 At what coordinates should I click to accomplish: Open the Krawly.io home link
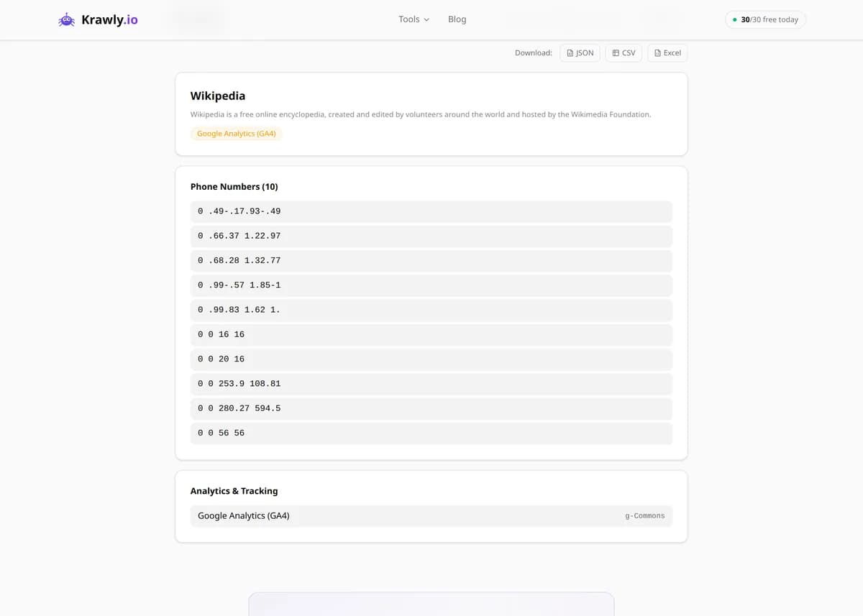98,20
